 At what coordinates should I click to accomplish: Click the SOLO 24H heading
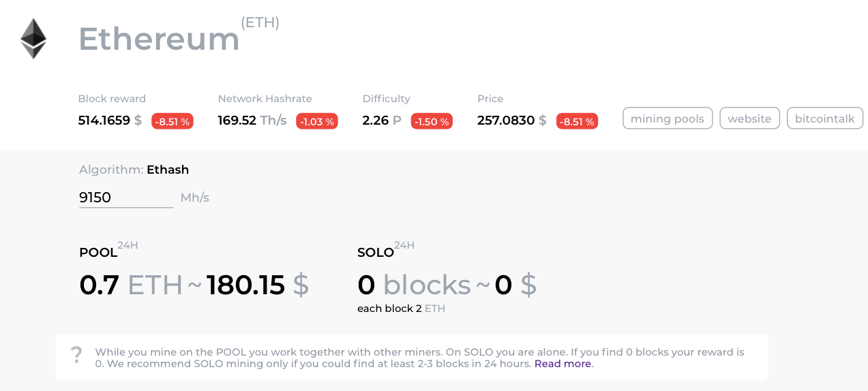point(376,252)
